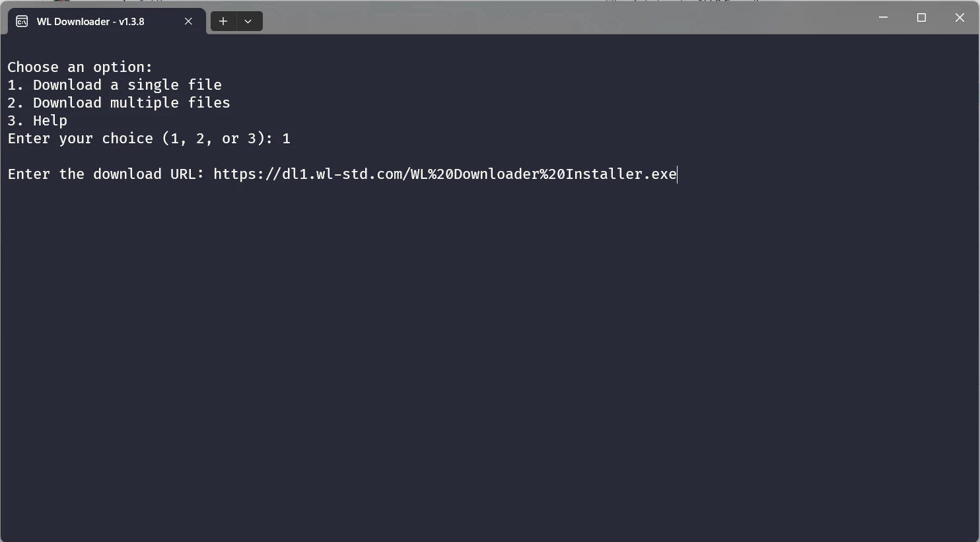Viewport: 980px width, 542px height.
Task: Click the 'Enter the download URL:' prompt text
Action: click(x=106, y=174)
